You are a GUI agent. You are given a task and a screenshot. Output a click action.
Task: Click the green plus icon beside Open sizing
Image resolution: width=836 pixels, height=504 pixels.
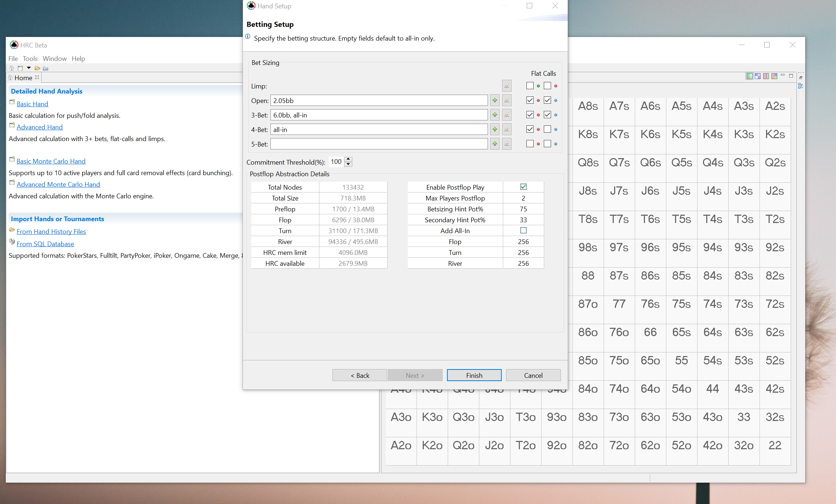click(495, 100)
